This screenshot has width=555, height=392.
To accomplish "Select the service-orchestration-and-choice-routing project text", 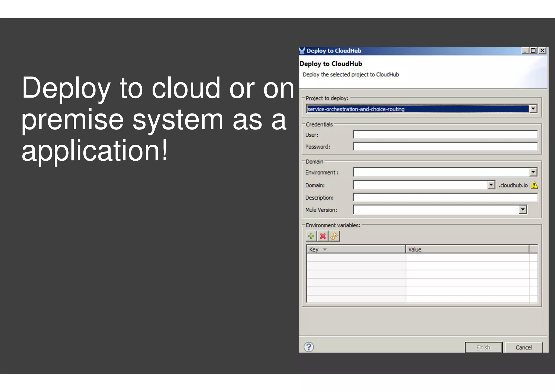I will (356, 109).
